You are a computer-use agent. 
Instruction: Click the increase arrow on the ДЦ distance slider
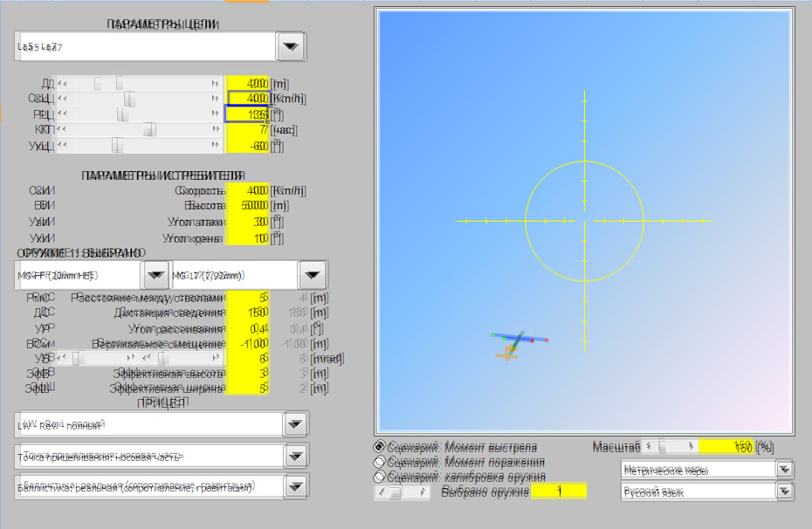click(x=216, y=83)
